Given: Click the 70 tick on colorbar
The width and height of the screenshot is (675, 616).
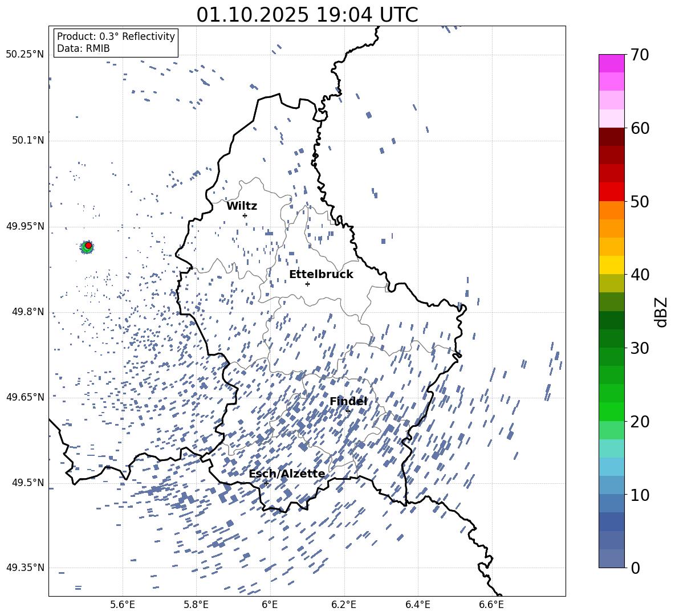Looking at the screenshot, I should pos(640,55).
